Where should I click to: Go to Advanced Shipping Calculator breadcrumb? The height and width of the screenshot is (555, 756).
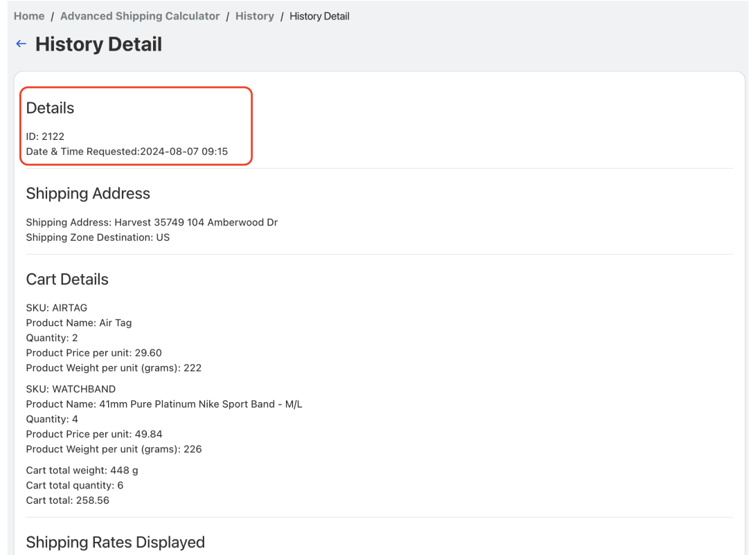point(140,16)
